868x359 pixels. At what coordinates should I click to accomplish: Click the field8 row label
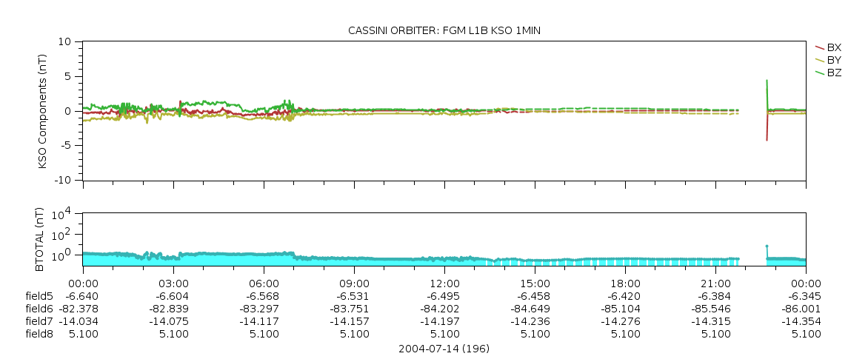point(39,334)
